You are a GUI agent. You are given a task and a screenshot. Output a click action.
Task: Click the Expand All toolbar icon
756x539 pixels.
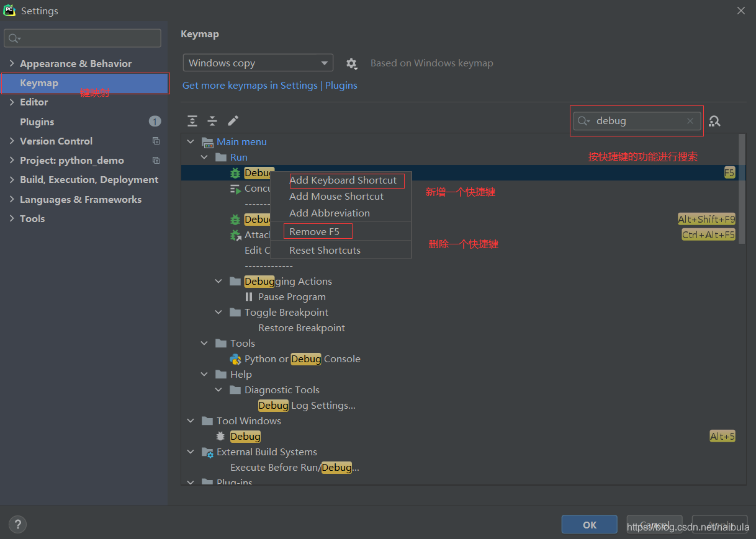[x=192, y=121]
